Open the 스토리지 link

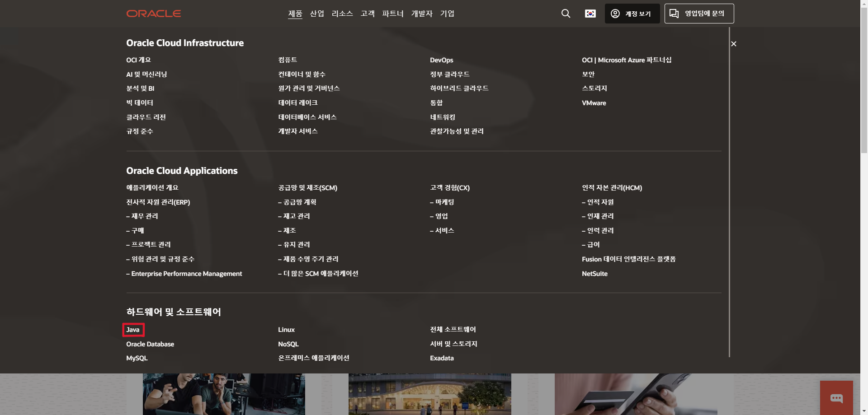[594, 89]
